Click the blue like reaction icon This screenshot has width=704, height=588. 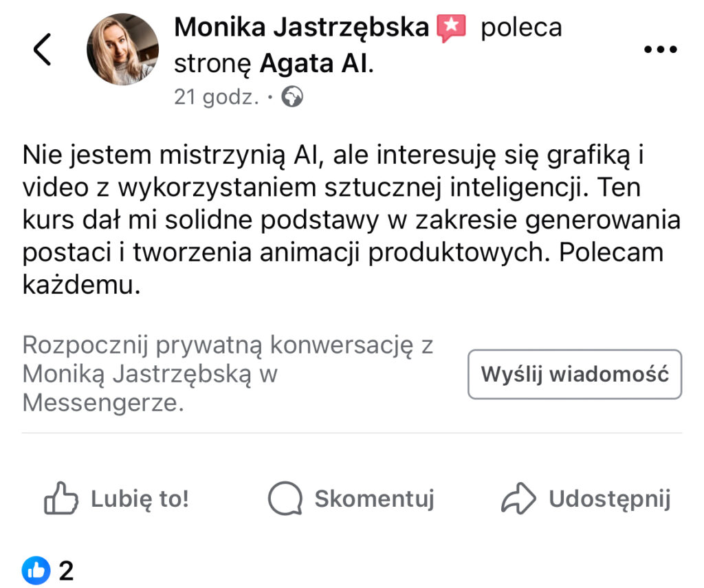click(36, 570)
